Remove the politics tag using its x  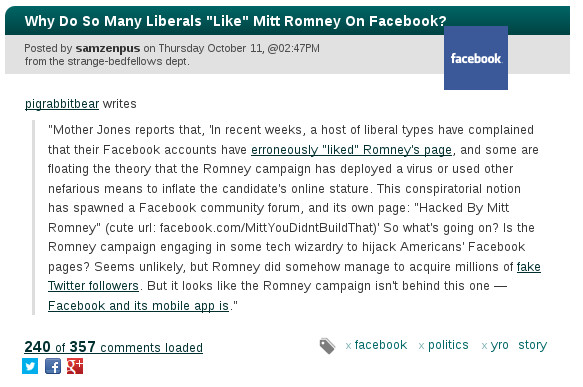[421, 346]
